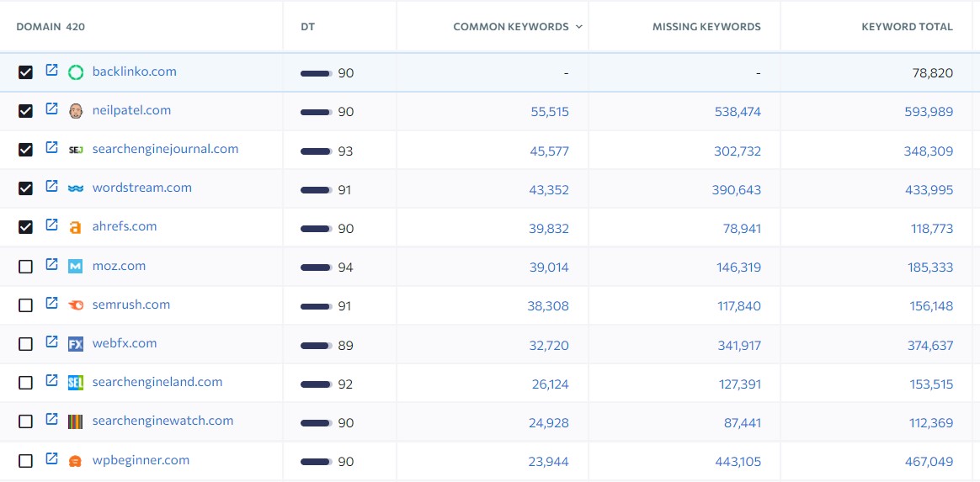
Task: Check the webfx.com checkbox
Action: tap(25, 344)
